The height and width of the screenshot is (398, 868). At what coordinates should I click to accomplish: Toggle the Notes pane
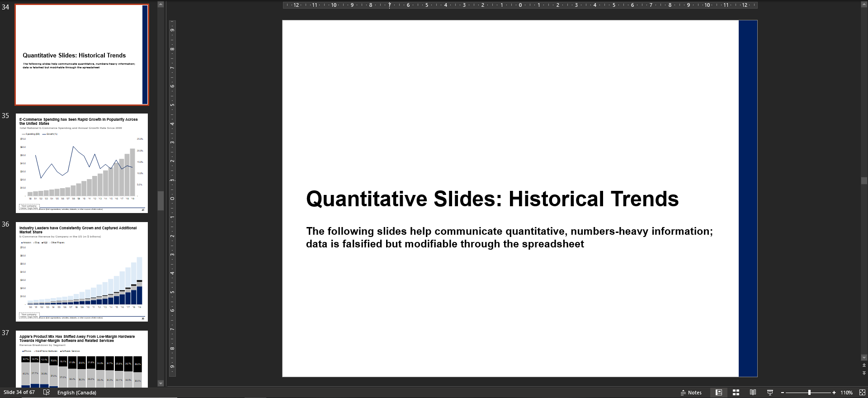[x=691, y=392]
